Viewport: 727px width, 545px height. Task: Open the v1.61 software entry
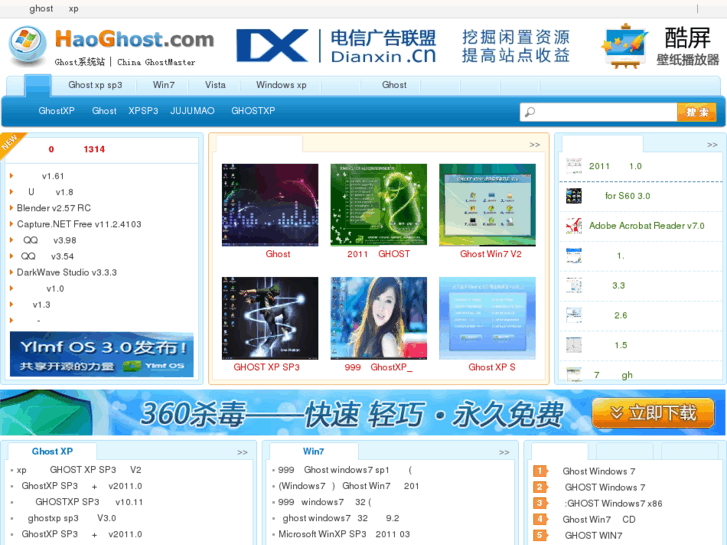pos(53,176)
